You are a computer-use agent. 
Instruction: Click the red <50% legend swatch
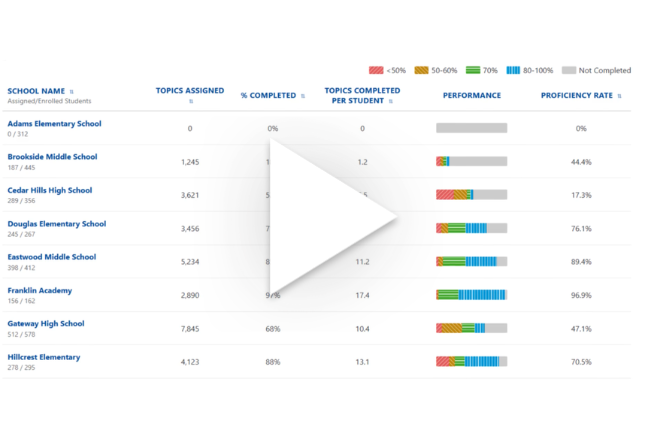(376, 70)
